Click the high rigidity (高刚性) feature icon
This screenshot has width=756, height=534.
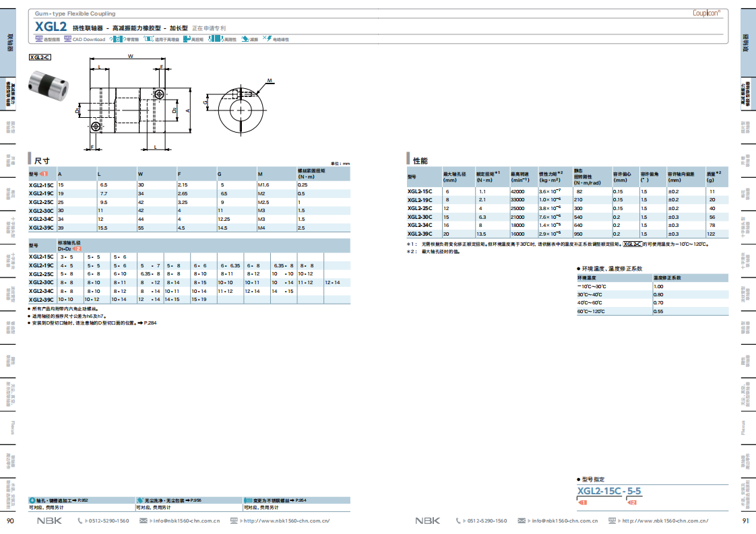click(x=216, y=39)
